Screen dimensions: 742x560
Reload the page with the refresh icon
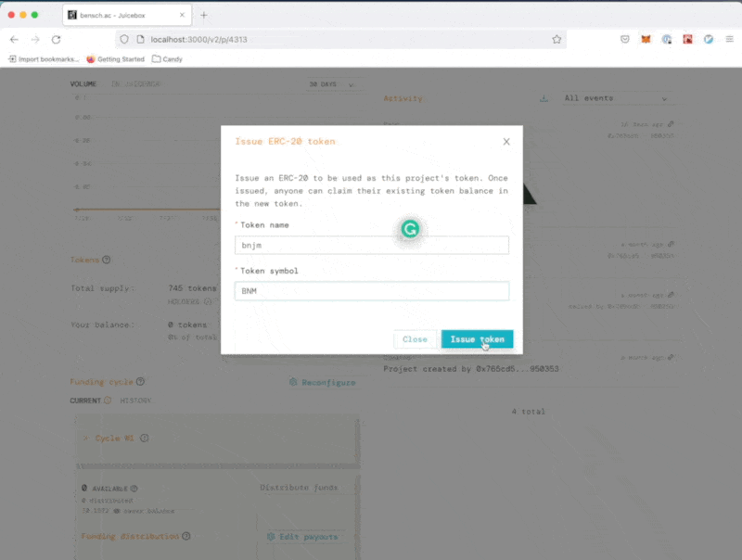pyautogui.click(x=57, y=39)
